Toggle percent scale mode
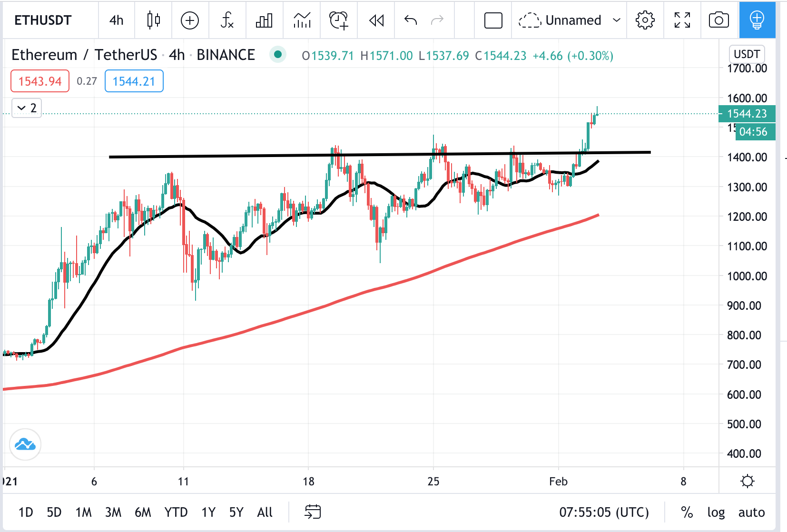 tap(687, 512)
